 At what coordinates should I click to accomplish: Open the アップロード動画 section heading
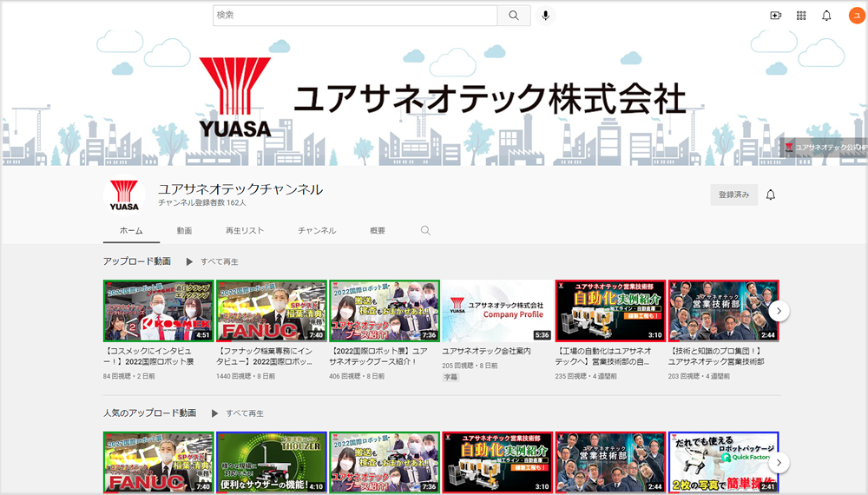tap(137, 261)
